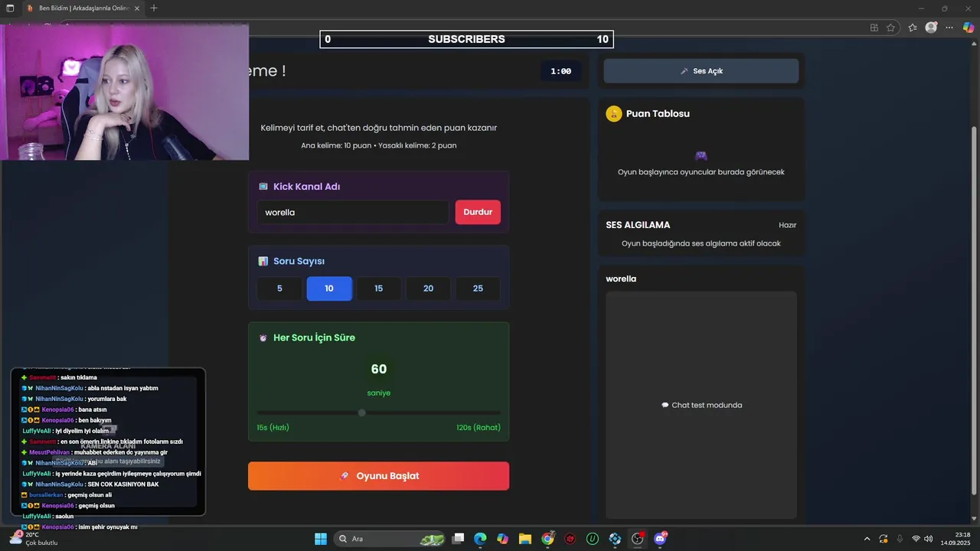Click the SUBSCRIBERS goal bar

coord(466,39)
